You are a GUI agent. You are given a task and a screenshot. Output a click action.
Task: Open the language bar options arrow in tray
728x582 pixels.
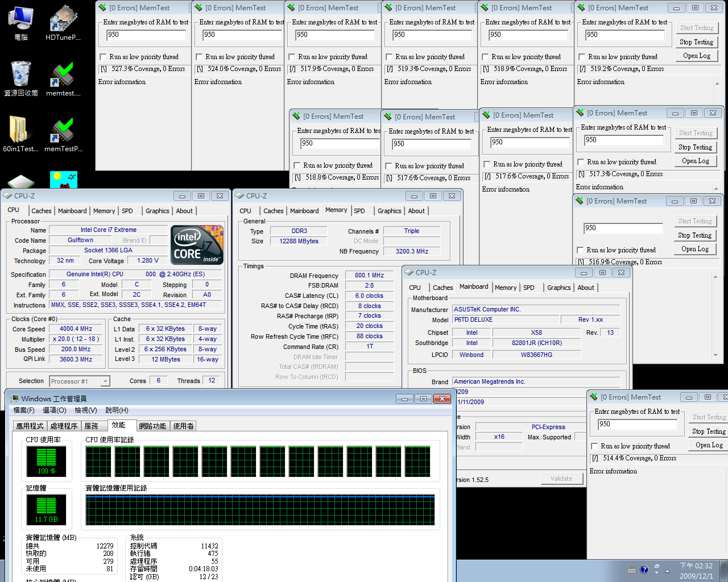coord(657,573)
